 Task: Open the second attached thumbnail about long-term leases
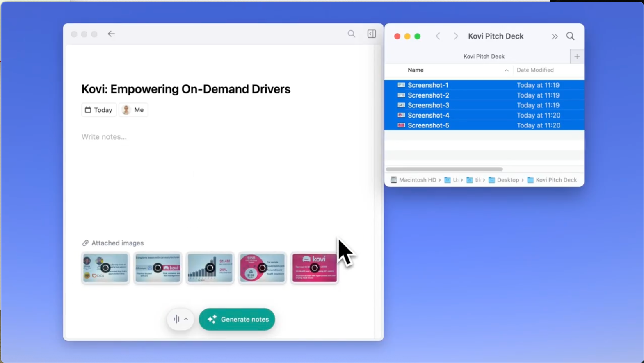click(x=158, y=268)
